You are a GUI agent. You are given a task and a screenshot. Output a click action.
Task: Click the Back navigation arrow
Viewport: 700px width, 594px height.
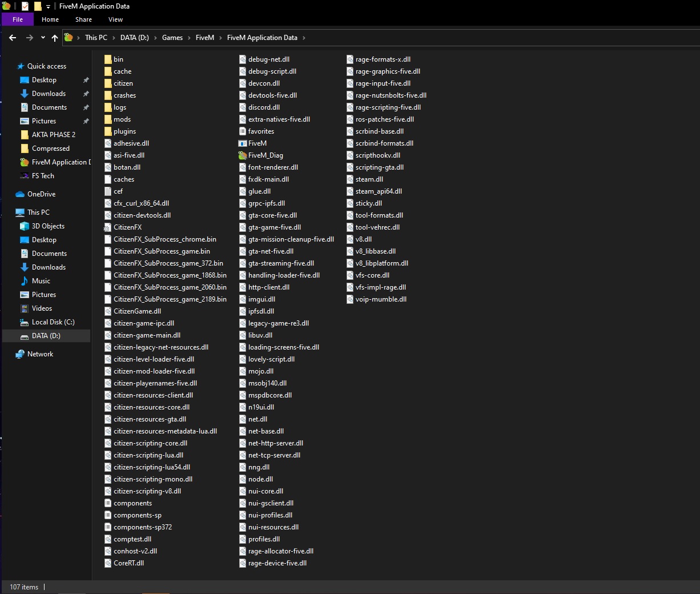(13, 38)
